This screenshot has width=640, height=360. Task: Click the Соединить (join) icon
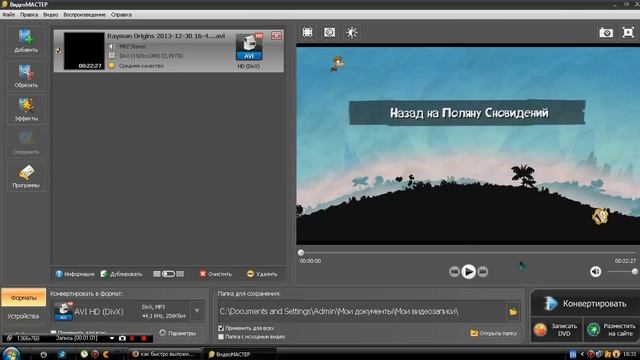pos(26,143)
